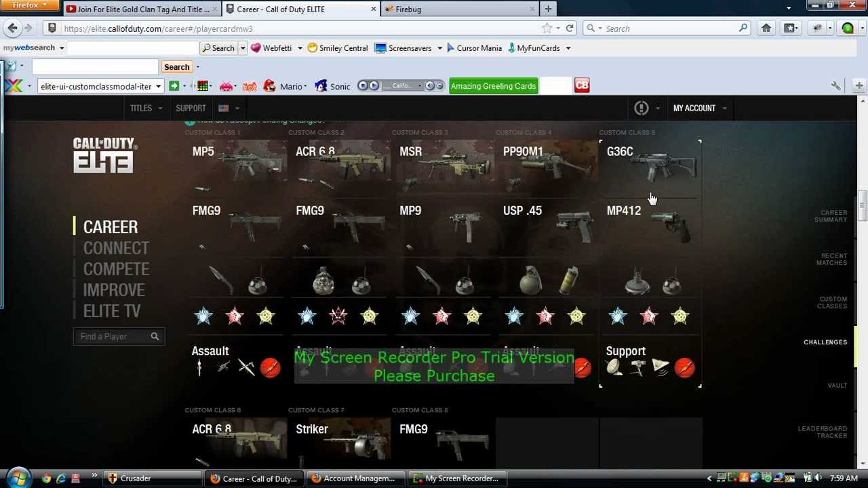Click the space invader toolbar icon

226,86
